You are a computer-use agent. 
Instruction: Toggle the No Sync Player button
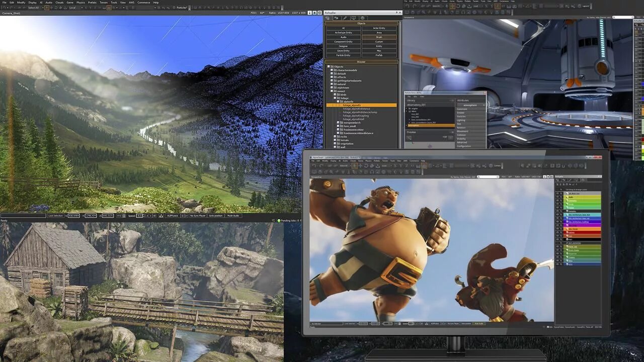coord(198,216)
